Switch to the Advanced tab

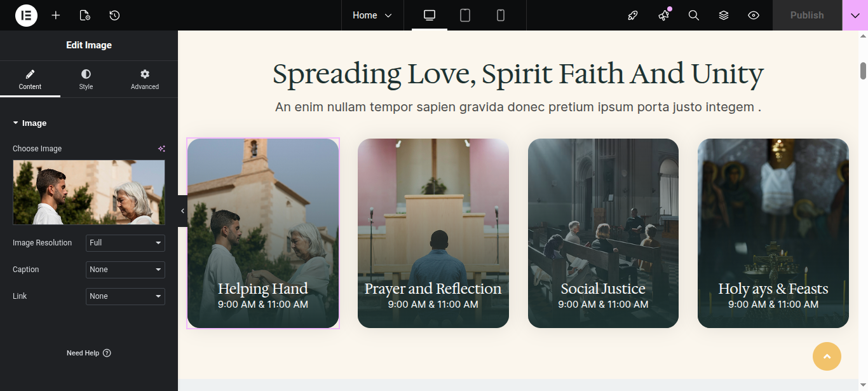point(145,79)
